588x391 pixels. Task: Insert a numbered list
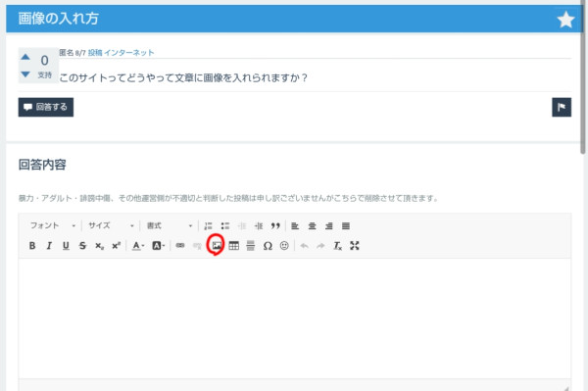(x=208, y=226)
